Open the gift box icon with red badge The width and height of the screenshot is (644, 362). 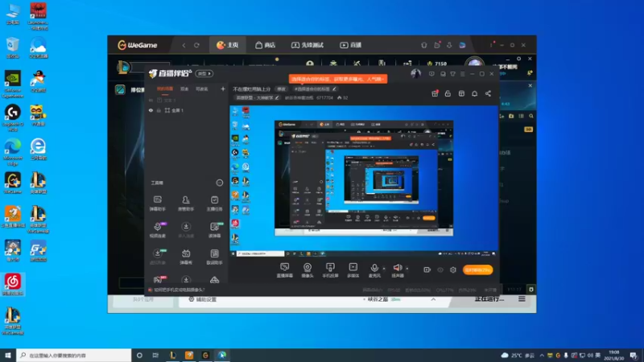click(x=435, y=93)
